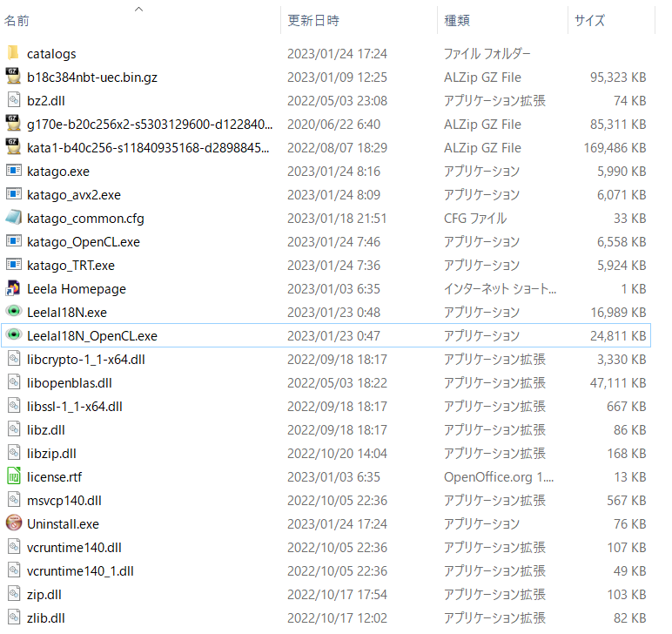Click date 2022/10/20 14:04
The image size is (672, 634).
click(337, 454)
